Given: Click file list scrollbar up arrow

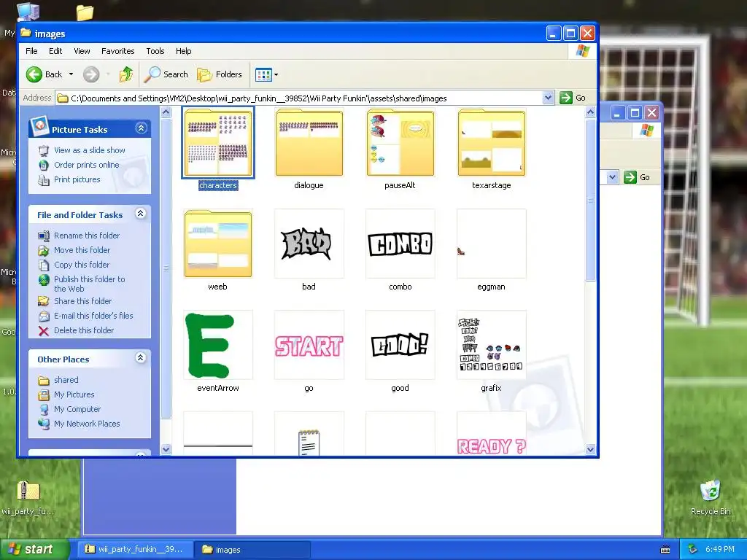Looking at the screenshot, I should click(x=590, y=112).
